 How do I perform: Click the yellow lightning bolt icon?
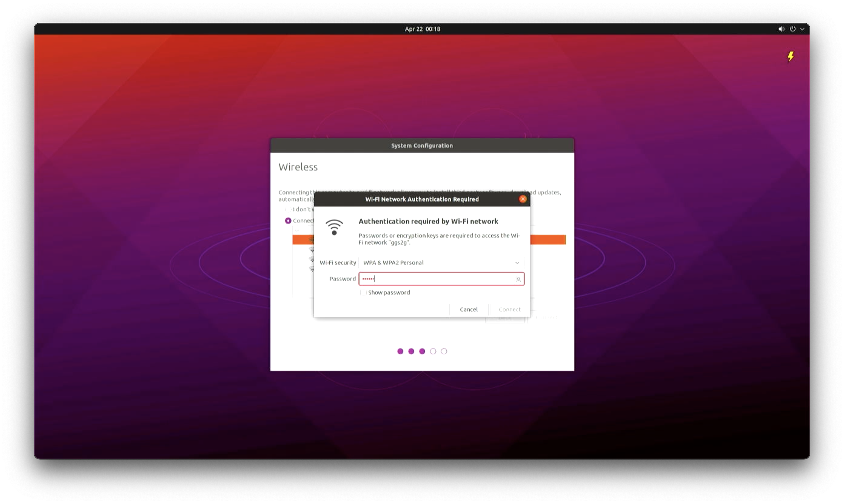click(x=791, y=56)
